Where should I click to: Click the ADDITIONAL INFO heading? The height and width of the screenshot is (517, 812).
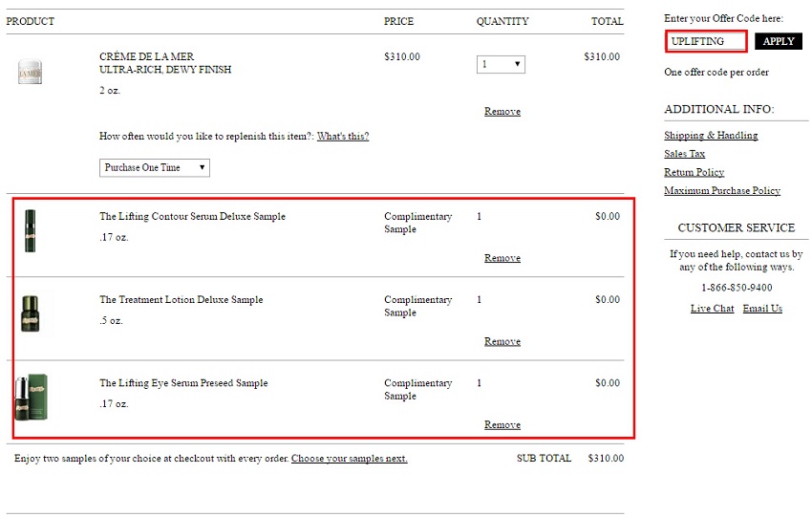click(719, 109)
